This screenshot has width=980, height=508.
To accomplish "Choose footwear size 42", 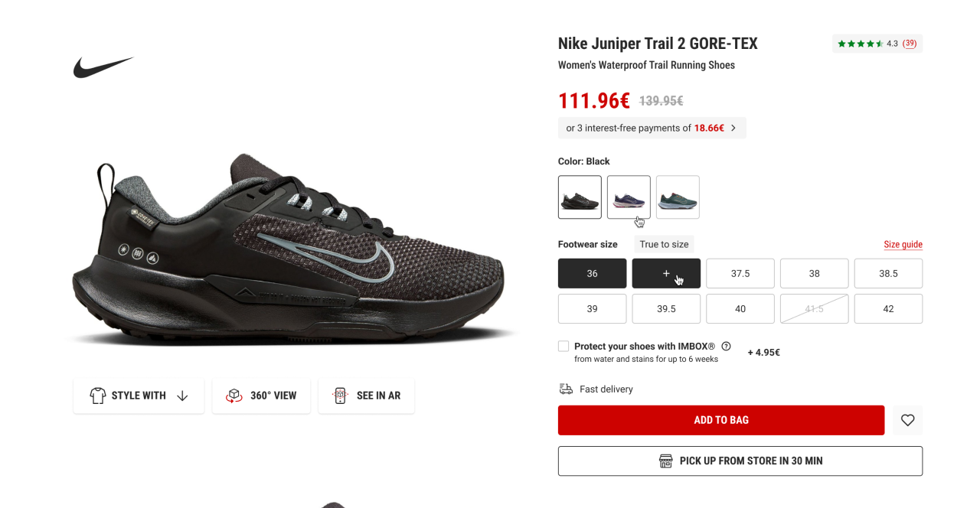I will [888, 308].
